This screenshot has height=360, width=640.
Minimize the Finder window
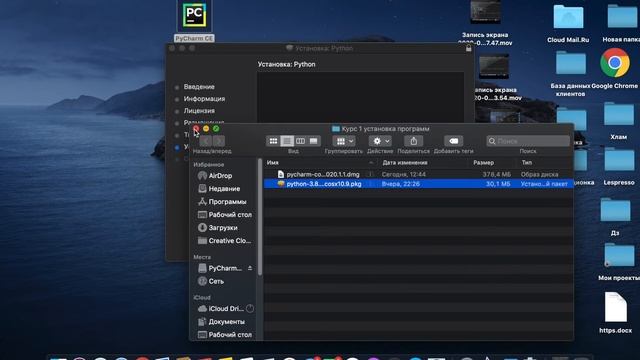tap(206, 129)
